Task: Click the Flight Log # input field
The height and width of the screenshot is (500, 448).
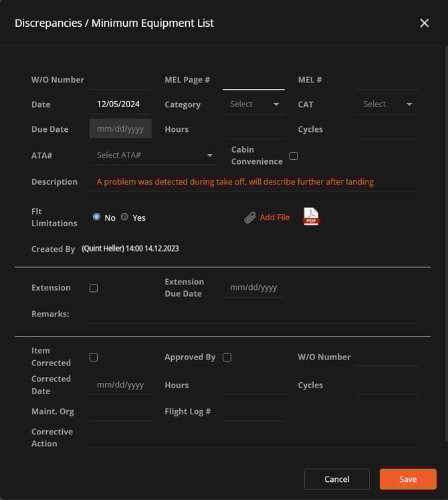Action: [x=253, y=412]
